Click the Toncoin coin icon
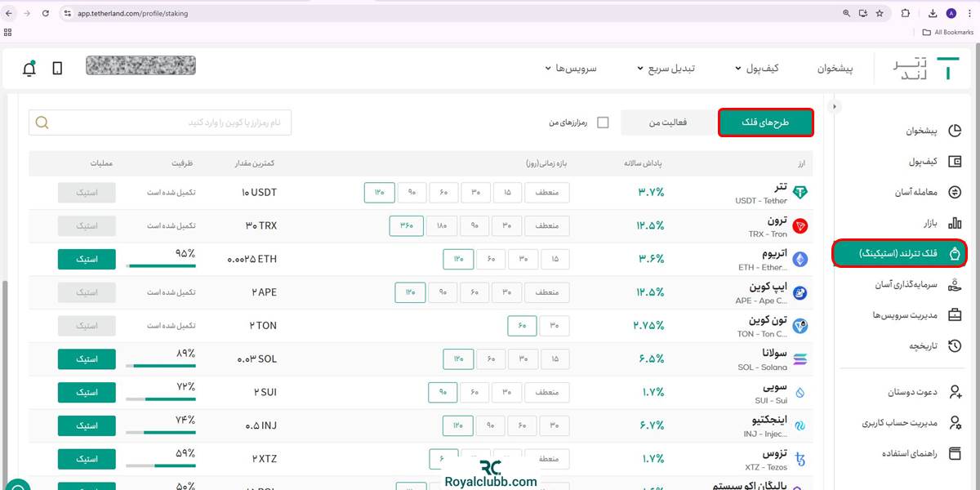 tap(800, 326)
